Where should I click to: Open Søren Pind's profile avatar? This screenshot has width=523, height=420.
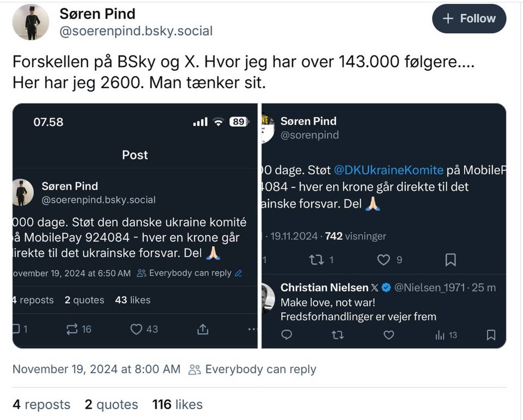click(x=31, y=22)
